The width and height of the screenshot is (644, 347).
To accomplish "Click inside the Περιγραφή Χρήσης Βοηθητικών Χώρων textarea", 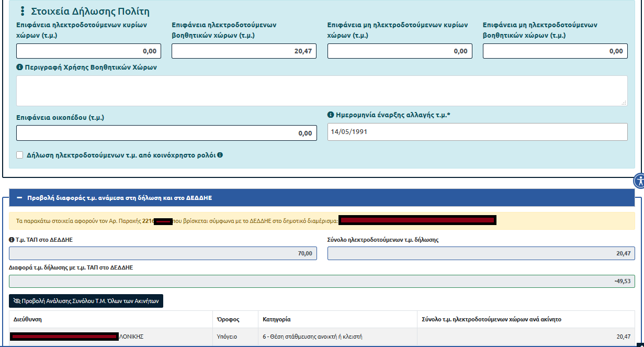I will pos(321,91).
